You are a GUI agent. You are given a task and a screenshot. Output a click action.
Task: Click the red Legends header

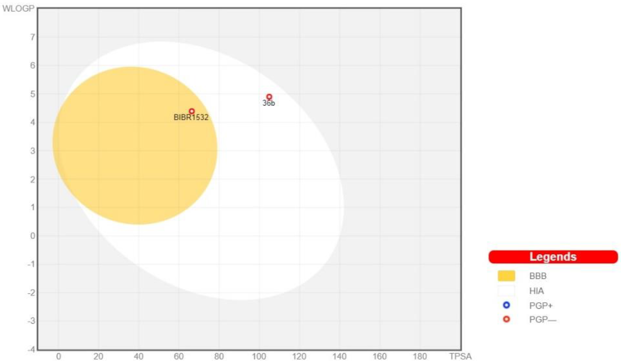(553, 257)
